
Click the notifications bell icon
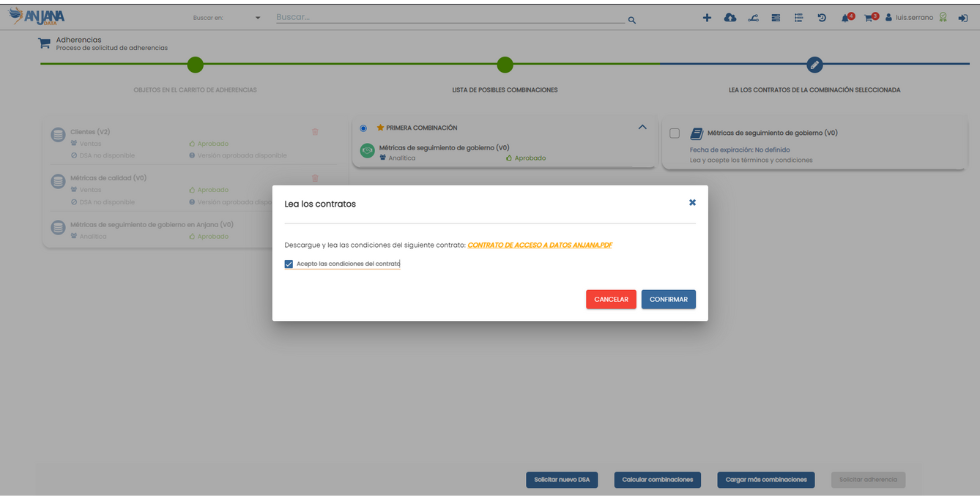point(846,18)
